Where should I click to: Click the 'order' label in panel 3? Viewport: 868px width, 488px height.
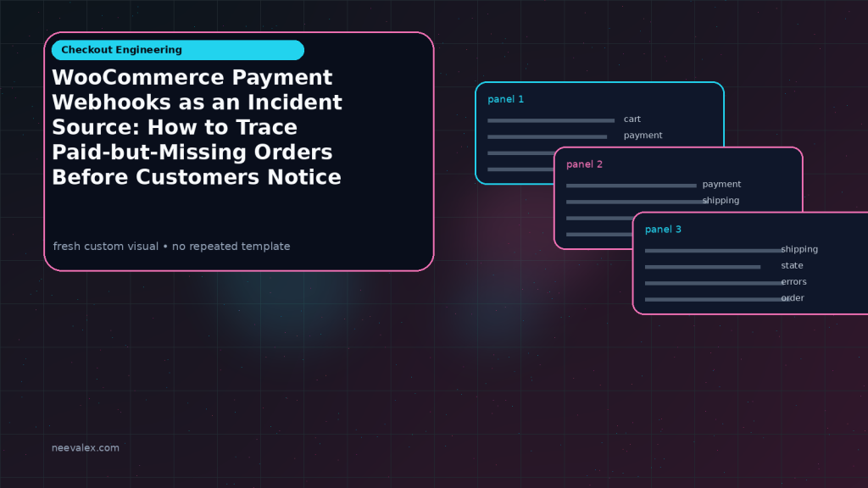pyautogui.click(x=793, y=297)
